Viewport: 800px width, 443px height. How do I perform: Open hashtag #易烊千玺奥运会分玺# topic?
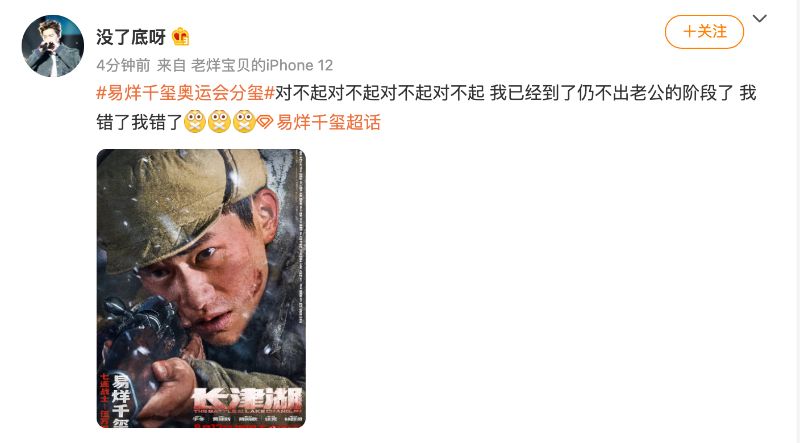[186, 93]
